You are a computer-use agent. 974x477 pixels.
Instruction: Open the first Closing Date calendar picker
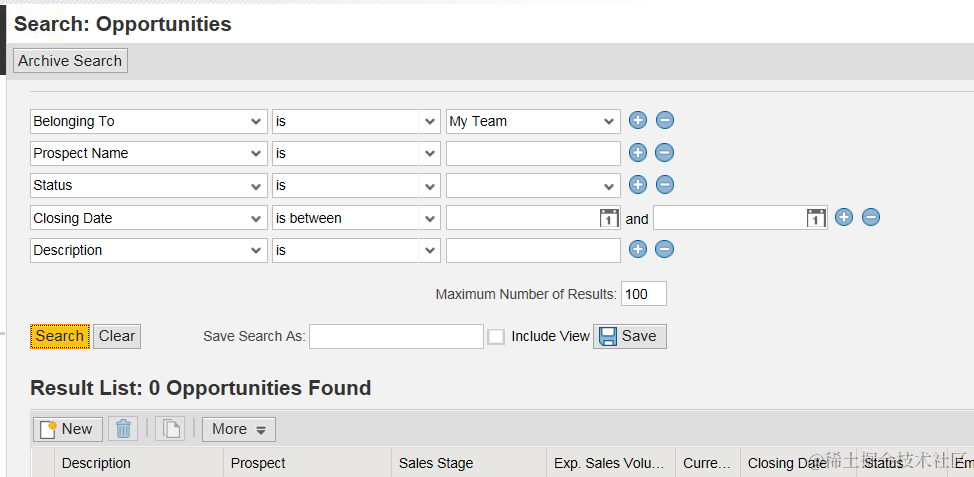click(x=609, y=218)
